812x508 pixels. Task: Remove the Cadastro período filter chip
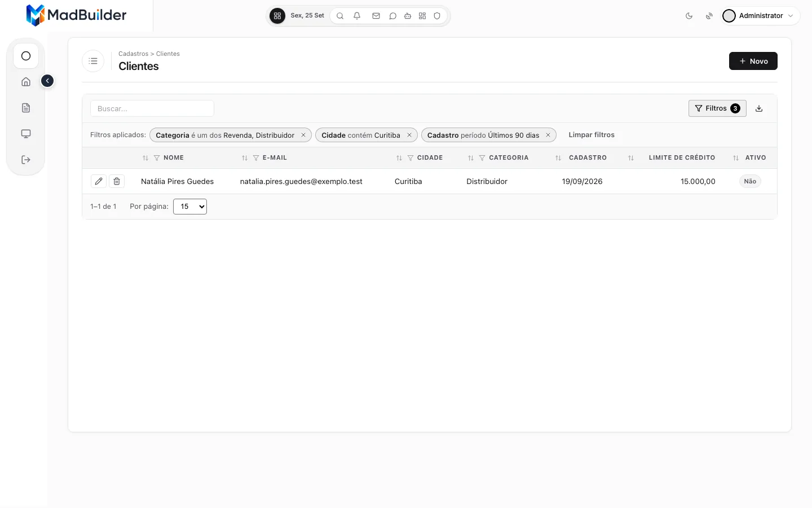click(x=548, y=135)
